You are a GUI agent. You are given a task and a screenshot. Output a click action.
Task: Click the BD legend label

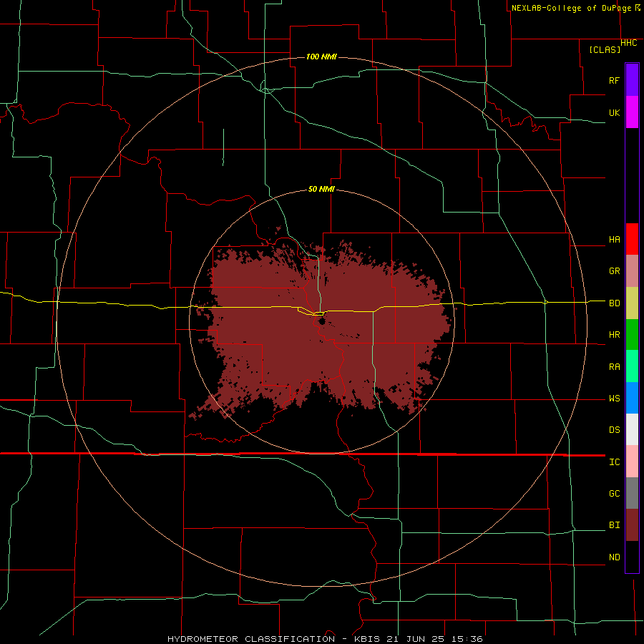click(614, 303)
